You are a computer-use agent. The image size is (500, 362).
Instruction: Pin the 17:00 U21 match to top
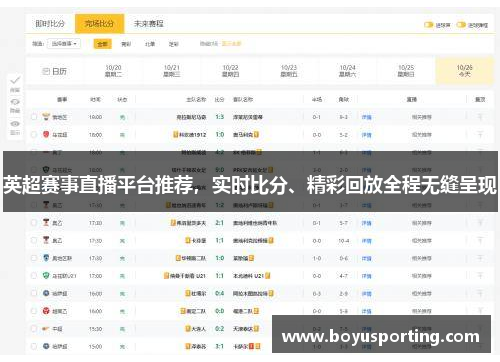pyautogui.click(x=480, y=276)
